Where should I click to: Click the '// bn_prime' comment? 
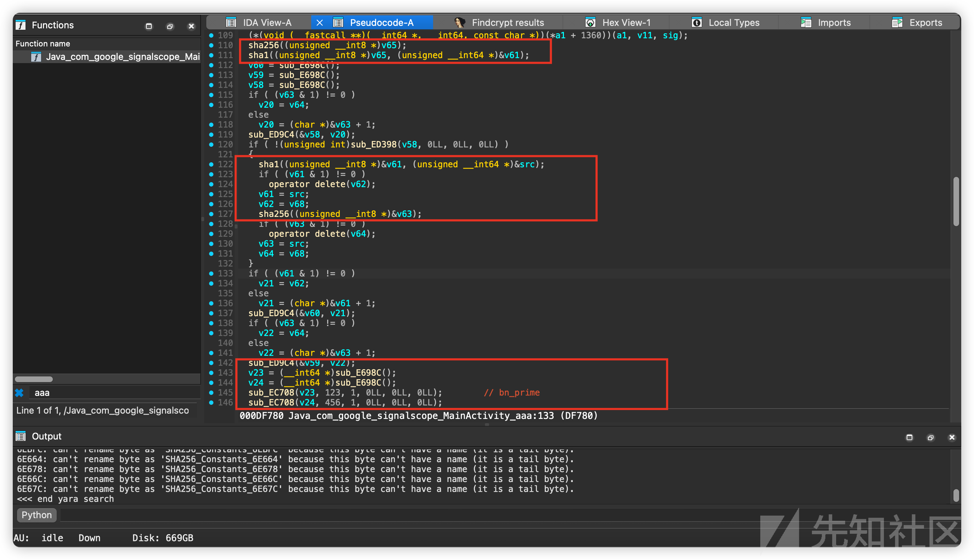click(511, 392)
